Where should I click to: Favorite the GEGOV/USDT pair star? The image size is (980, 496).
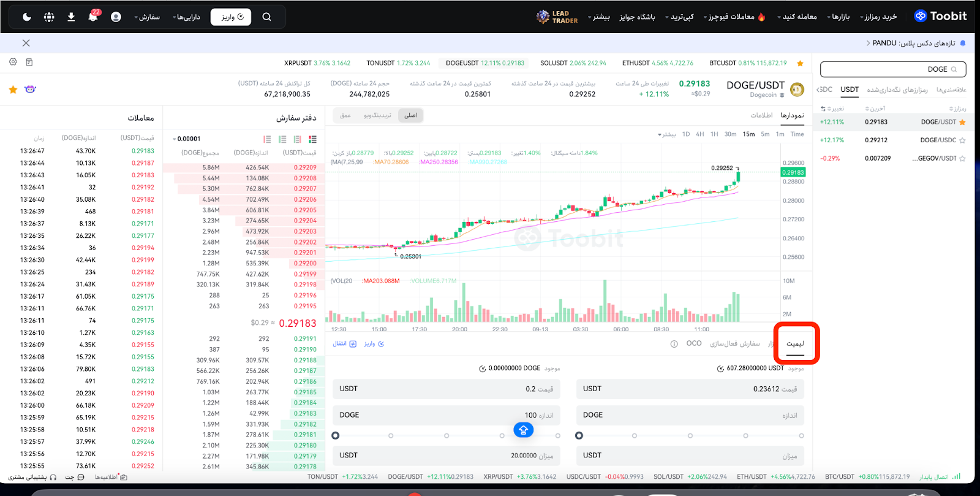pos(962,159)
